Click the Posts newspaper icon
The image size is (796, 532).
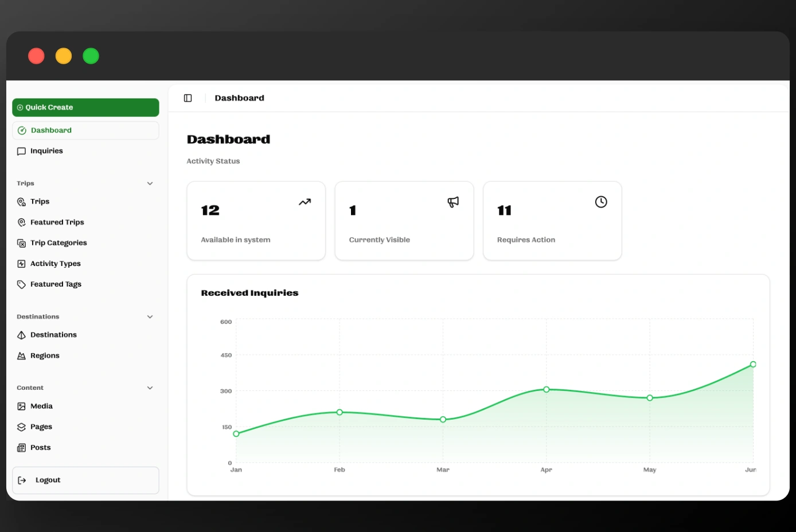coord(21,448)
